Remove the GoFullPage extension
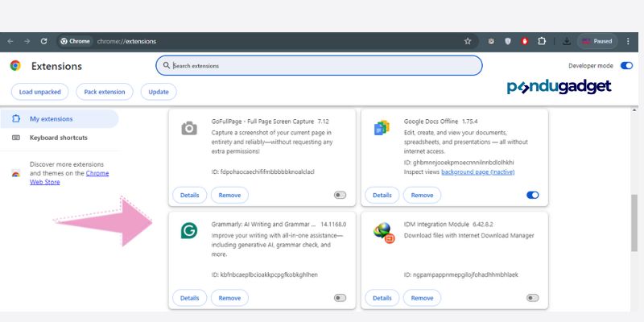This screenshot has height=322, width=644. click(229, 195)
